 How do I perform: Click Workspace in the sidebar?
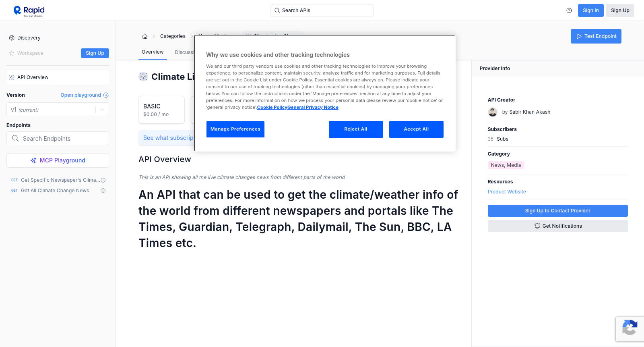(x=30, y=53)
